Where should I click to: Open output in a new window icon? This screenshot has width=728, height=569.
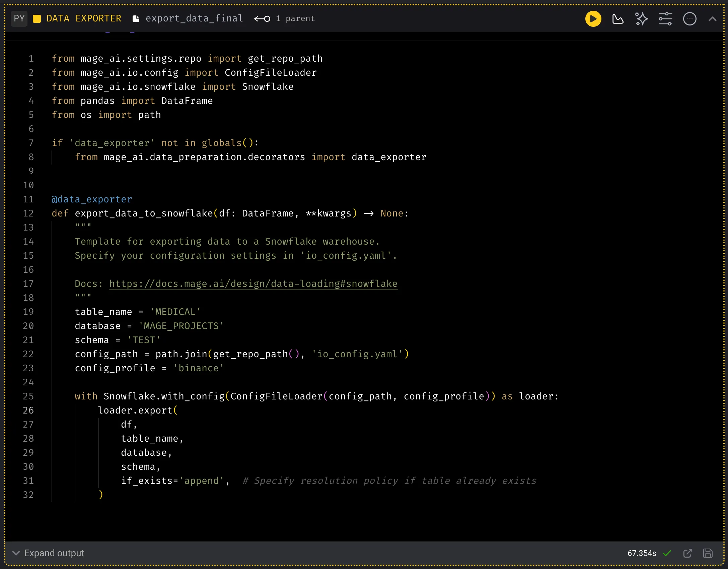pos(687,553)
